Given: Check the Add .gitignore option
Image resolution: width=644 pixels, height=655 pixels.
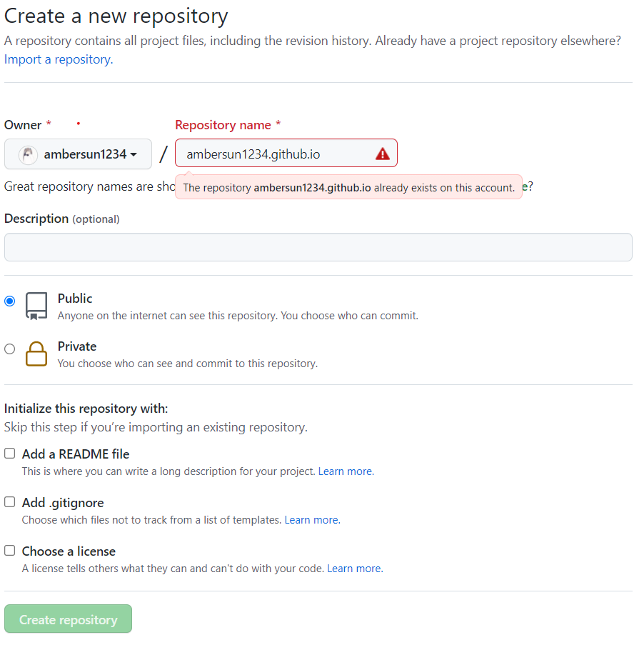Looking at the screenshot, I should (x=9, y=502).
